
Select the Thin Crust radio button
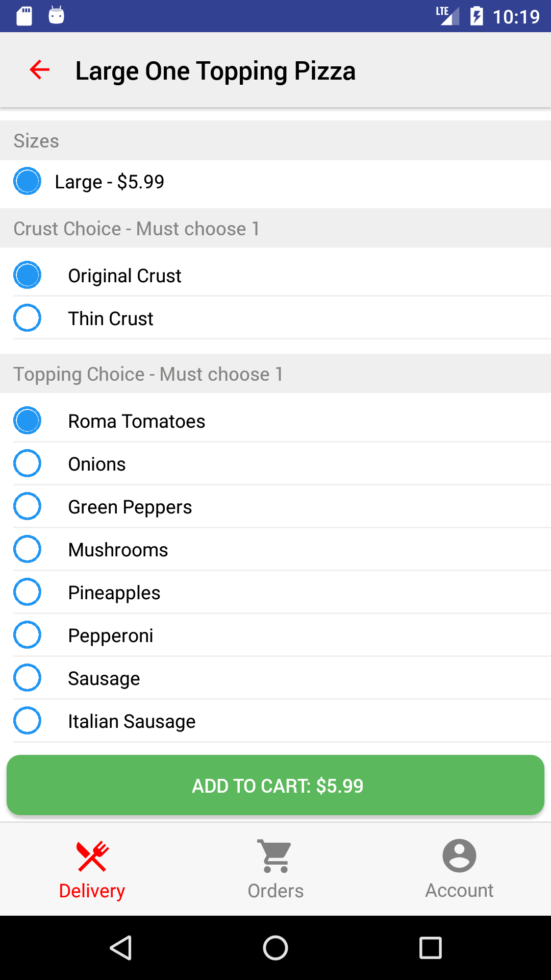(x=27, y=318)
